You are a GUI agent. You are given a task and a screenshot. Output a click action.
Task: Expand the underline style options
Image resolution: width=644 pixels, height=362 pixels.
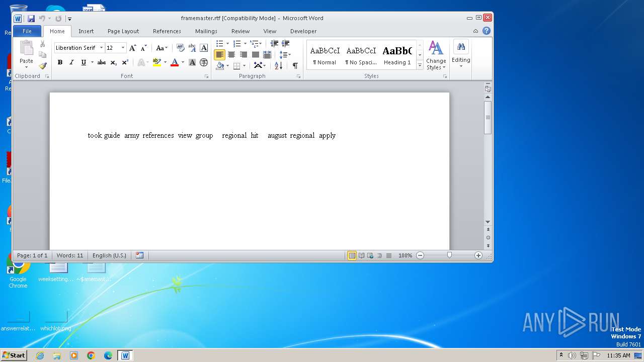point(92,62)
